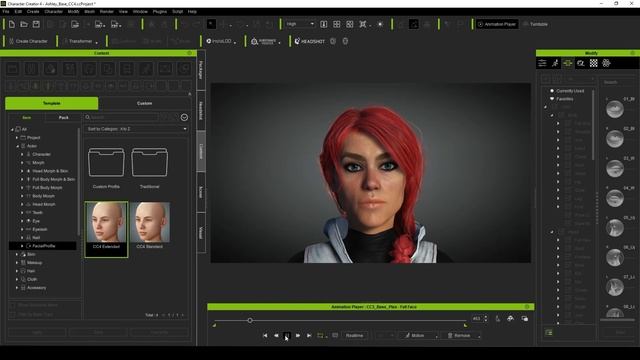
Task: Expand the Hair tree node
Action: click(x=17, y=271)
